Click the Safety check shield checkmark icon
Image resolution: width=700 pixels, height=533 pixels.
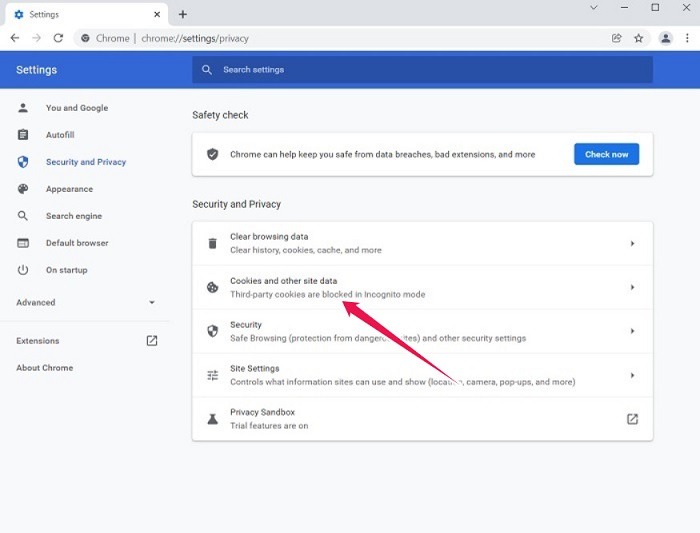coord(212,154)
